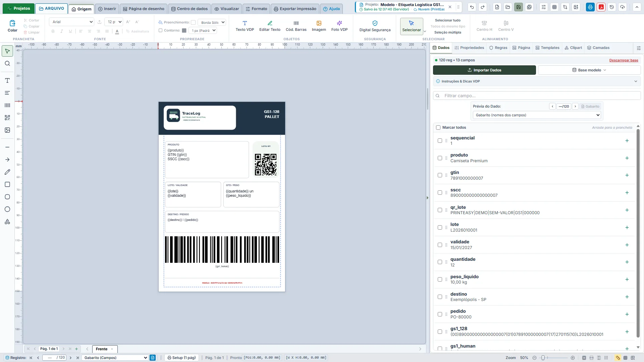The height and width of the screenshot is (362, 644).
Task: Expand Instruções & Dicas VDP section
Action: (x=537, y=81)
